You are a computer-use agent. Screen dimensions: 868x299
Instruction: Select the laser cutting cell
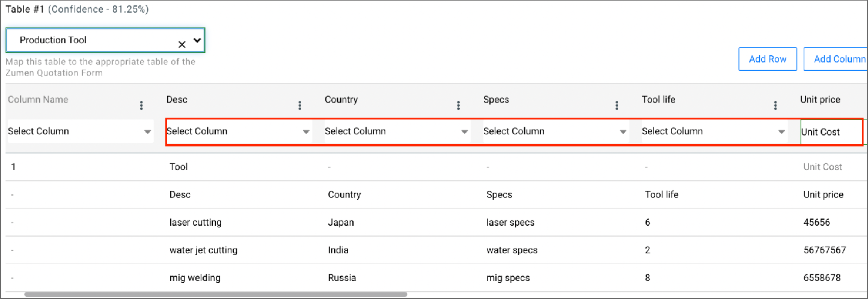[x=195, y=223]
